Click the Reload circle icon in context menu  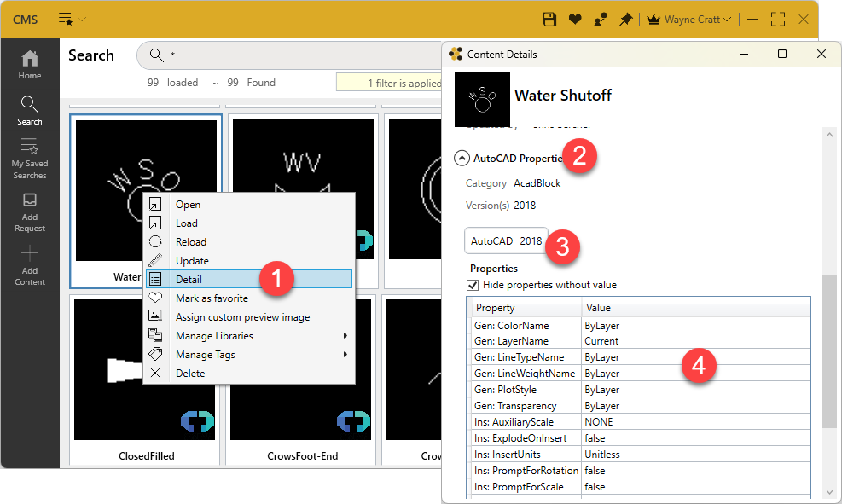(x=155, y=241)
